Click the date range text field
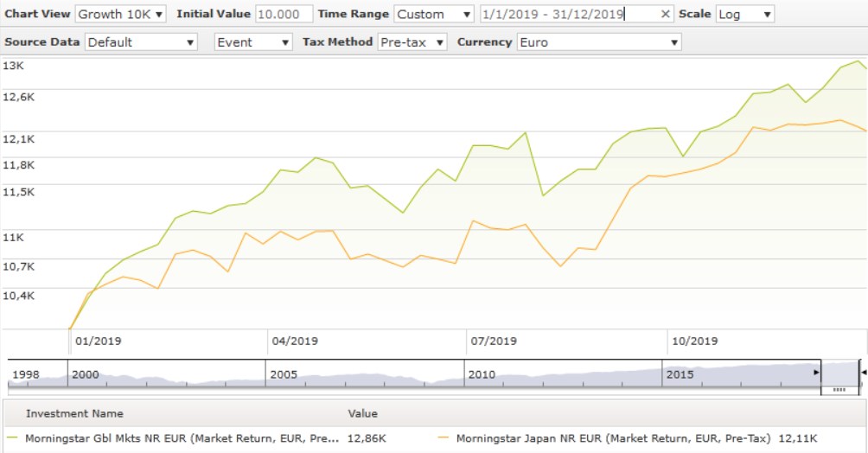This screenshot has height=453, width=868. 568,15
